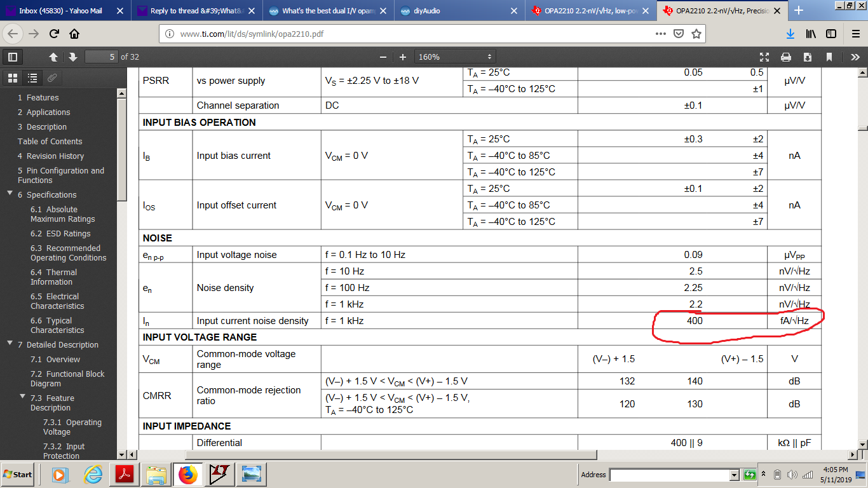Go back to previous page in browser
Image resolution: width=868 pixels, height=488 pixels.
[x=14, y=34]
